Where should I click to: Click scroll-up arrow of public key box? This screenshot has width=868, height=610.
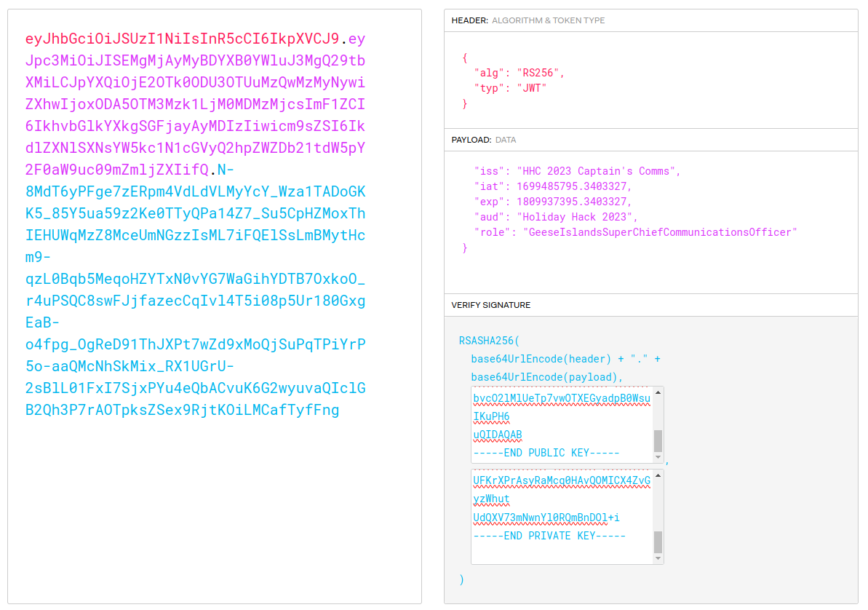(x=658, y=392)
